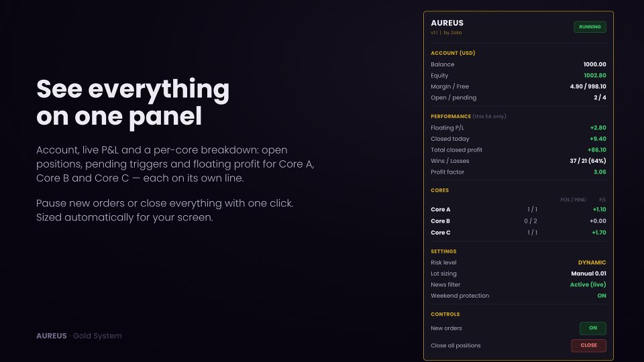Viewport: 644px width, 362px height.
Task: Click the Manual 0.01 lot sizing value
Action: [588, 274]
